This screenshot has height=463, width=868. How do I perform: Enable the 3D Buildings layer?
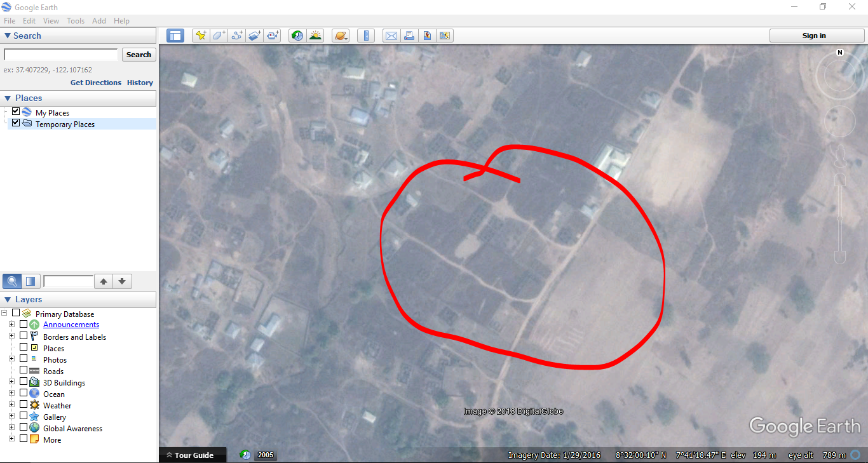click(24, 381)
